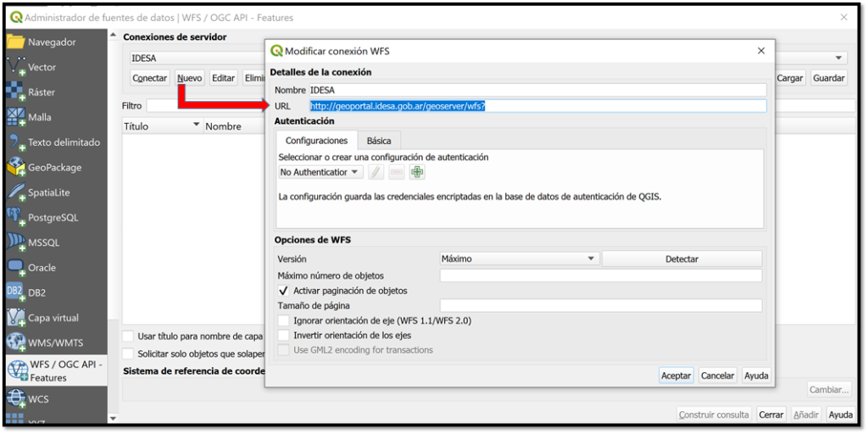868x434 pixels.
Task: Toggle Solicitar solo objetos que solapen checkbox
Action: pos(128,353)
